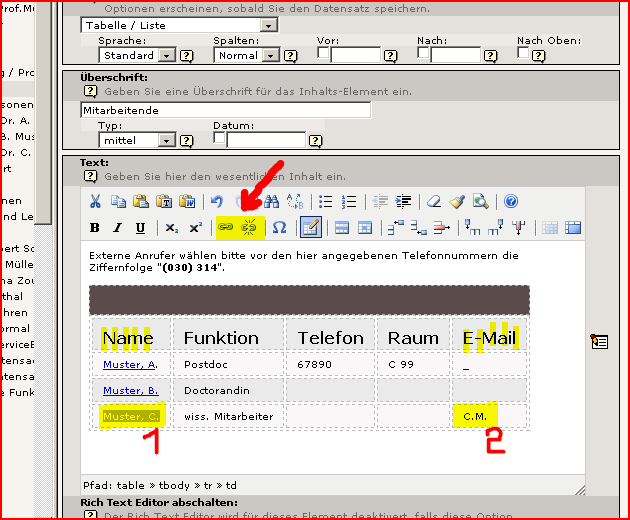Image resolution: width=630 pixels, height=520 pixels.
Task: Open the Typ mittel dropdown
Action: pos(166,141)
